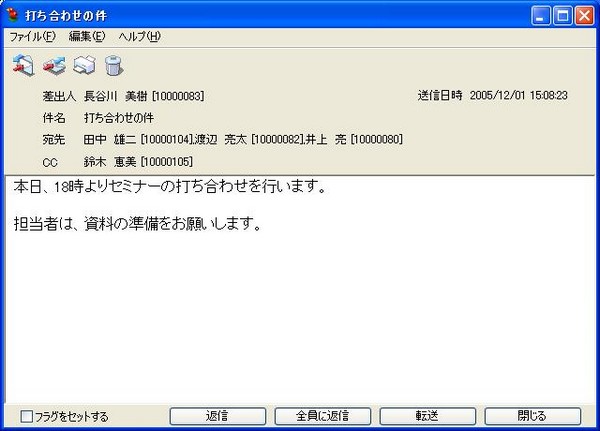Viewport: 600px width, 431px height.
Task: Click the 全員に返信 button
Action: 323,416
